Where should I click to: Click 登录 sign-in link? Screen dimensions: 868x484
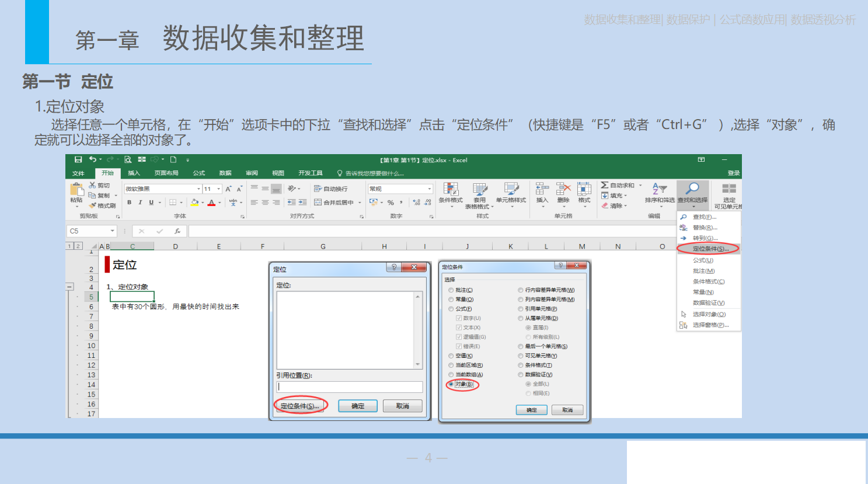(734, 173)
